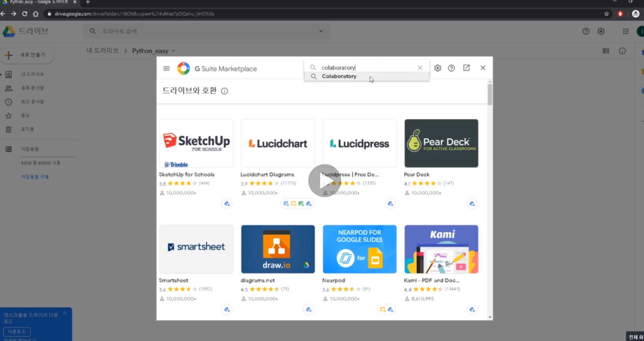Expand Drive search options dropdown
This screenshot has height=341, width=644.
[x=321, y=31]
